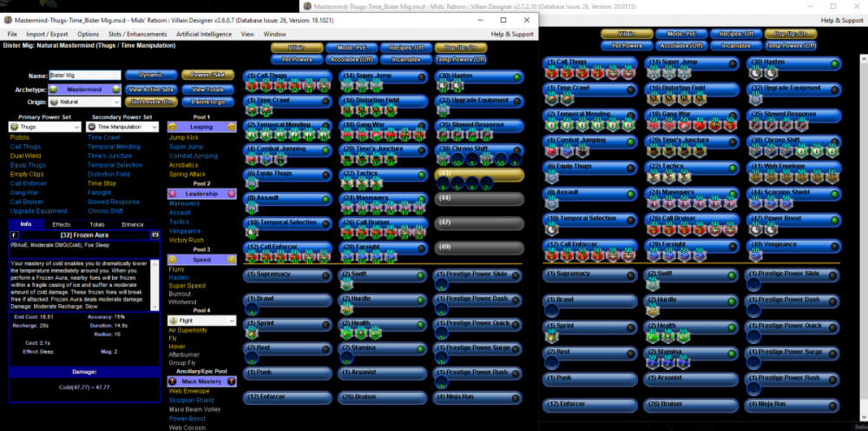Click the app icon in left window title bar
868x431 pixels.
[x=8, y=21]
